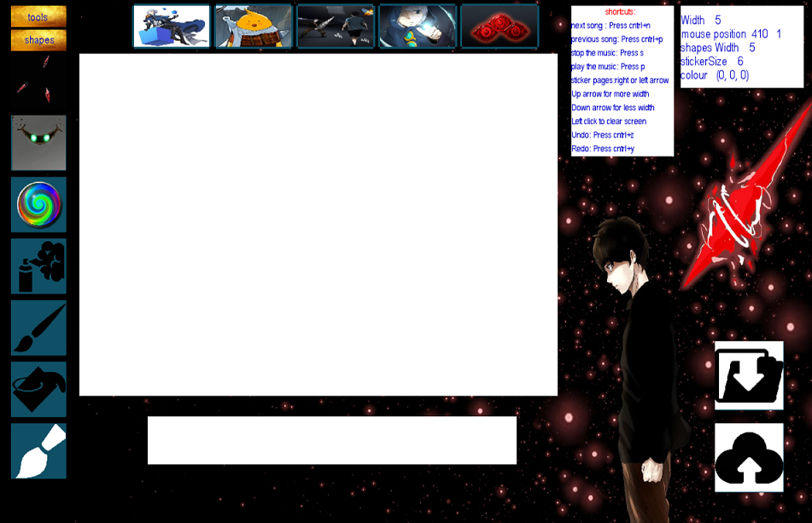Click the 'mouse position 410 1' readout
This screenshot has height=523, width=812.
click(x=731, y=34)
